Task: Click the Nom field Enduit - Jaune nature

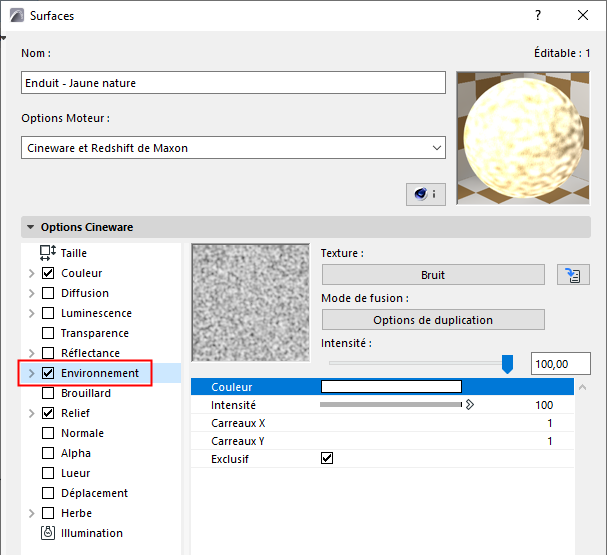Action: (233, 82)
